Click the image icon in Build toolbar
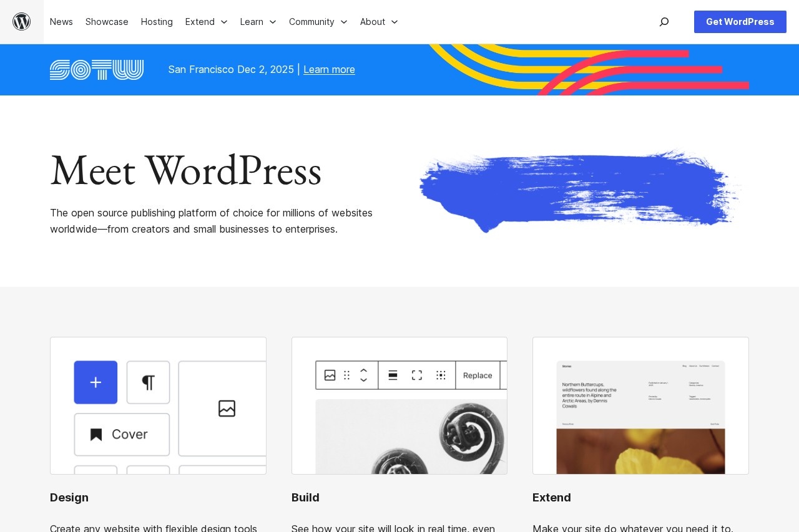Viewport: 799px width, 532px height. point(330,375)
